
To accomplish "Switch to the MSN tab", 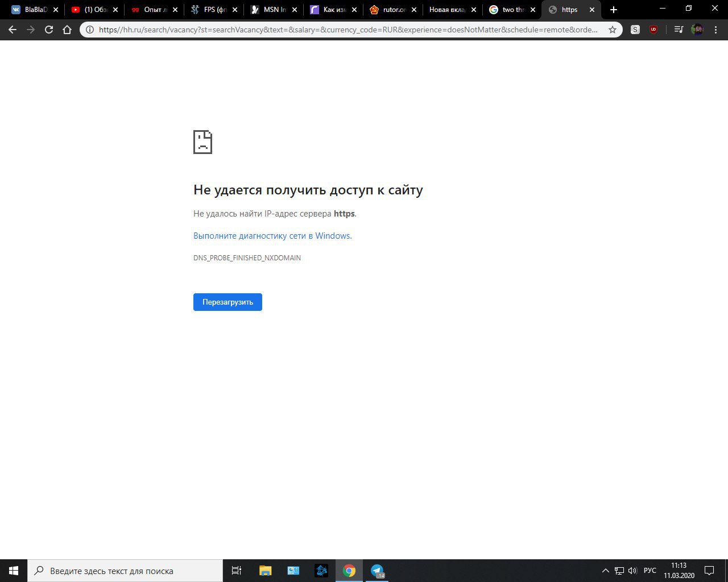I will 274,10.
